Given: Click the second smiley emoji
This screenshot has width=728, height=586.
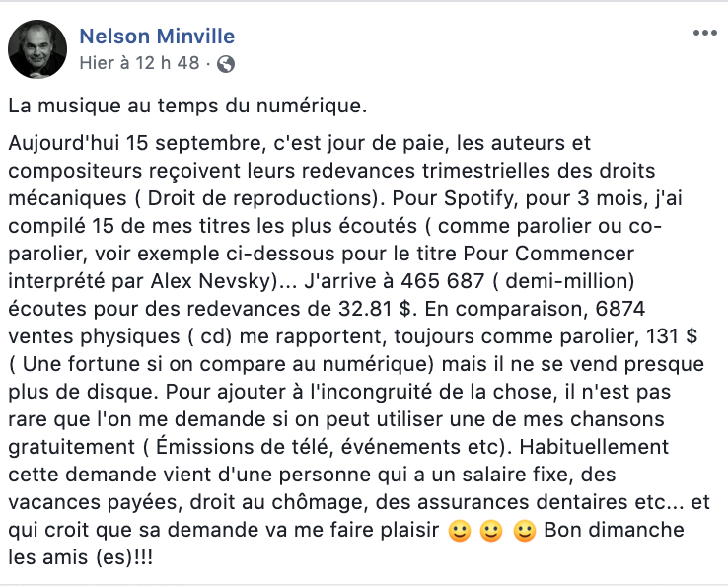Looking at the screenshot, I should (x=491, y=531).
